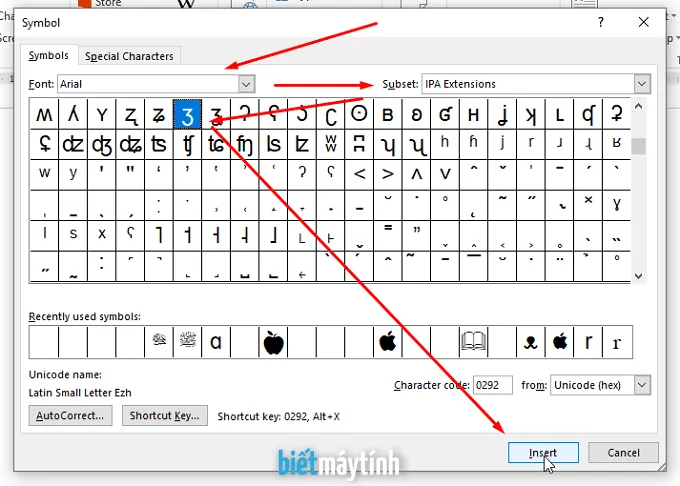The width and height of the screenshot is (680, 486).
Task: Click the 'Shortcut key: 0292, Alt+X' text
Action: [x=278, y=417]
